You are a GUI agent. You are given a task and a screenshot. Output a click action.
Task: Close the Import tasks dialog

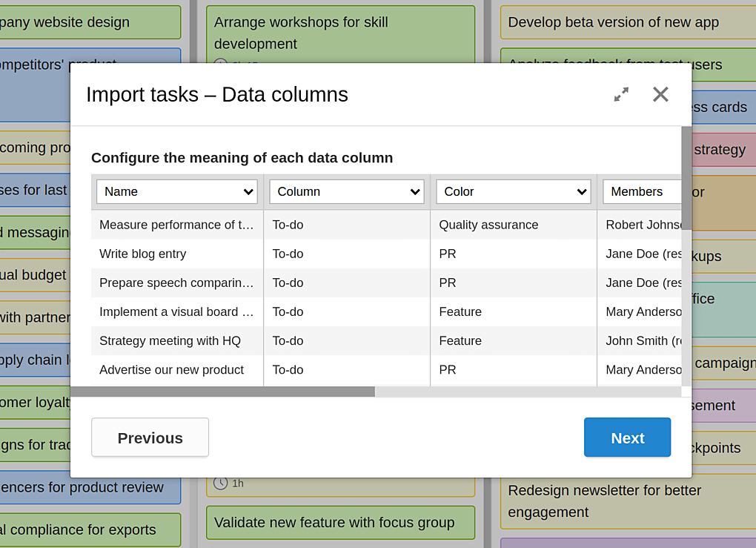point(660,94)
